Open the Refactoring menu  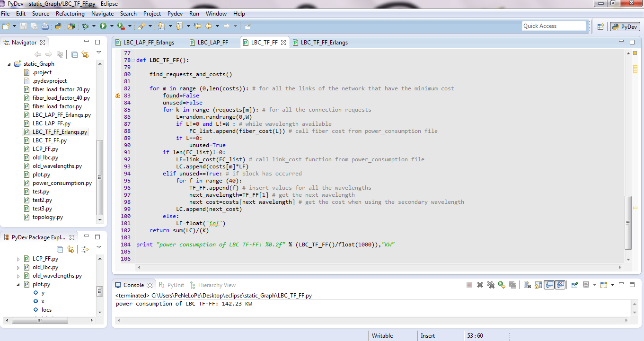click(x=70, y=14)
